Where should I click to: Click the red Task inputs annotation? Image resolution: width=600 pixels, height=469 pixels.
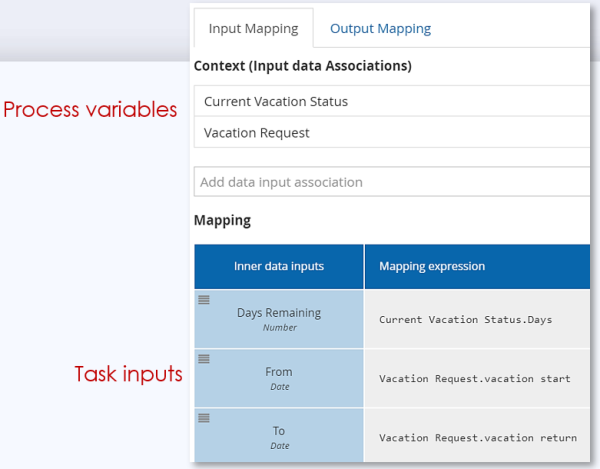coord(128,374)
